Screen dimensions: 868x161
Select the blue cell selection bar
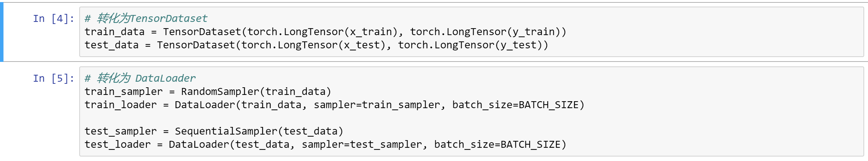pyautogui.click(x=2, y=32)
